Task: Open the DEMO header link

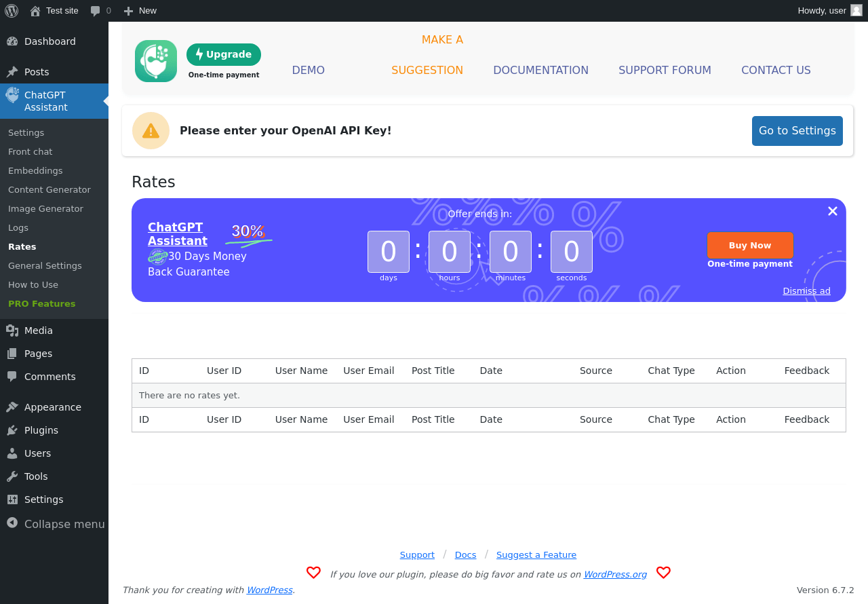Action: [309, 71]
